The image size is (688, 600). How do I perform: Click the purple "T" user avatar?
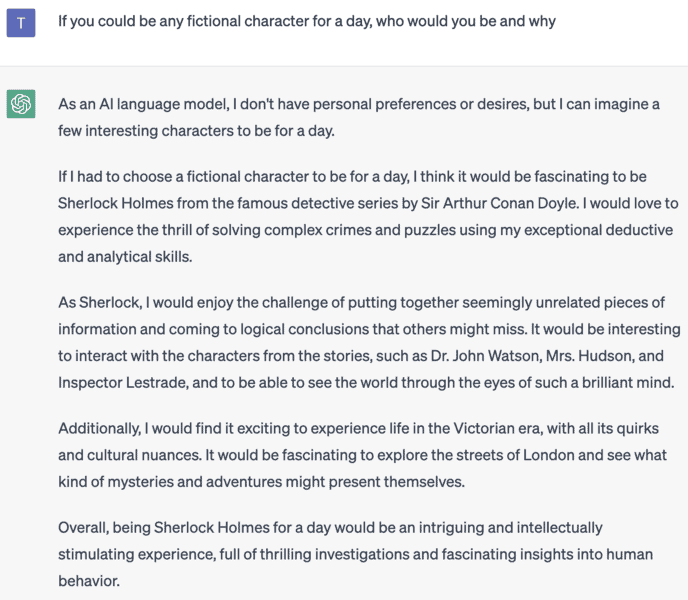pyautogui.click(x=21, y=22)
